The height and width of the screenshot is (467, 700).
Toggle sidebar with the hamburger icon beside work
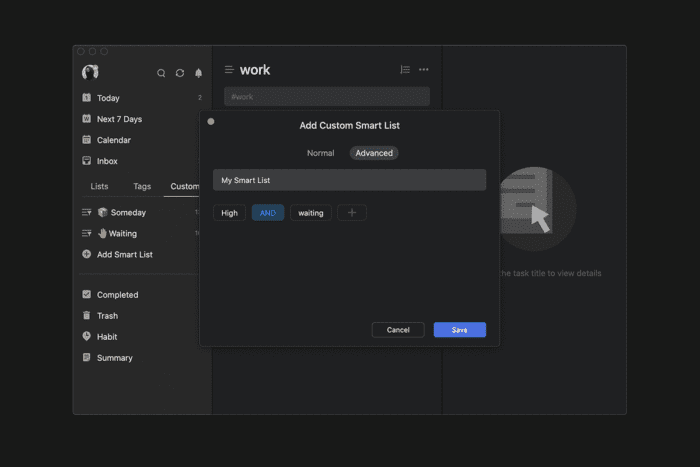[229, 70]
